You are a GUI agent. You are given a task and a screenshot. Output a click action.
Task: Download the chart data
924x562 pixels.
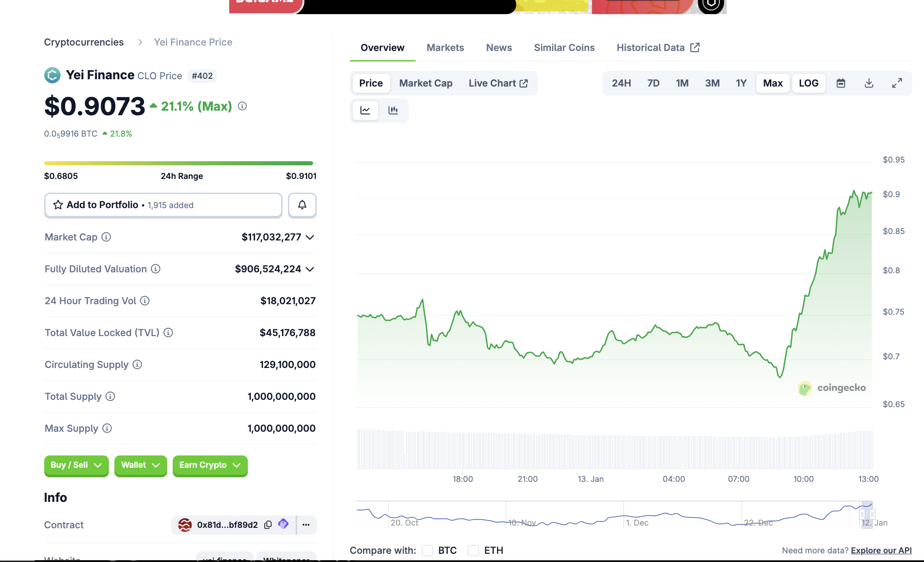[x=869, y=83]
